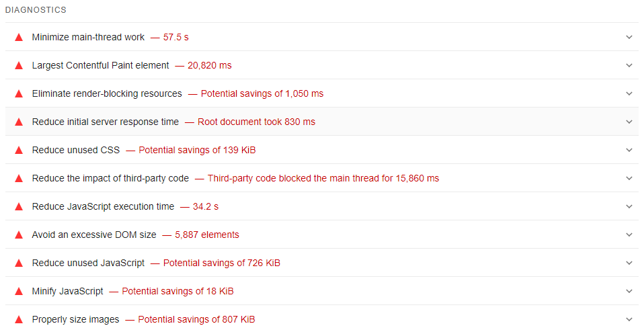Click warning icon next to Largest Contentful Paint element
This screenshot has width=644, height=332.
19,66
